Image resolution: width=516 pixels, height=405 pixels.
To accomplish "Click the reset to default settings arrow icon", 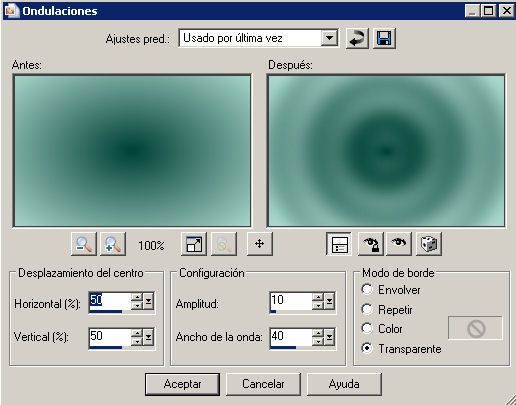I will click(x=357, y=39).
